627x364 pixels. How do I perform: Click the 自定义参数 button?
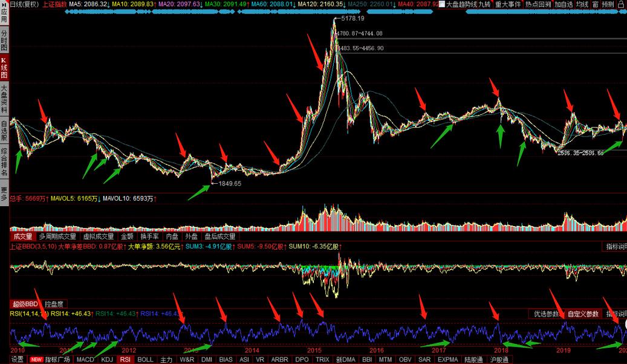click(583, 314)
